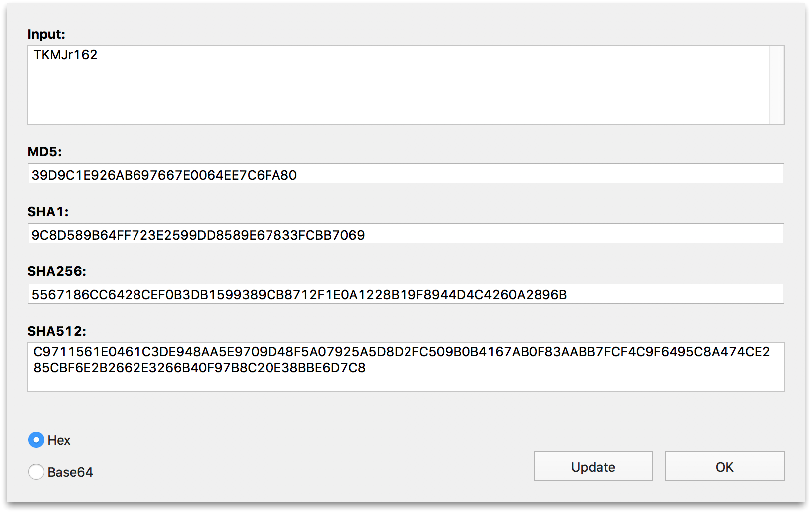Click the Input label
This screenshot has width=812, height=513.
pos(47,34)
